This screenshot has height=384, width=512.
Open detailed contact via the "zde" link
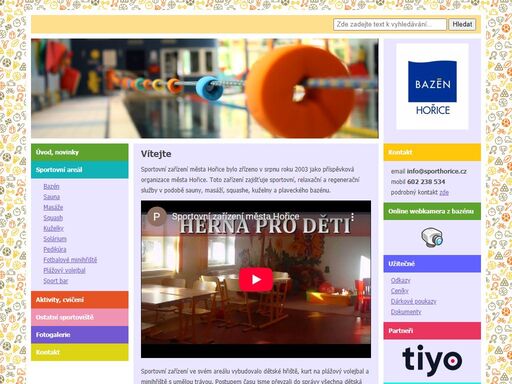tap(444, 192)
